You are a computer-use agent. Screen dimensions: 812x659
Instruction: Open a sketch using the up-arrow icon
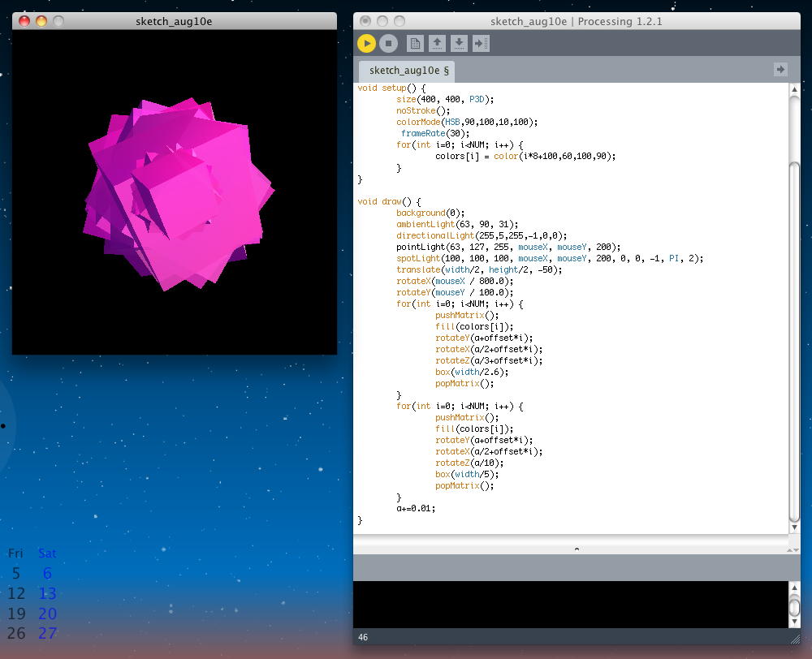click(x=437, y=44)
